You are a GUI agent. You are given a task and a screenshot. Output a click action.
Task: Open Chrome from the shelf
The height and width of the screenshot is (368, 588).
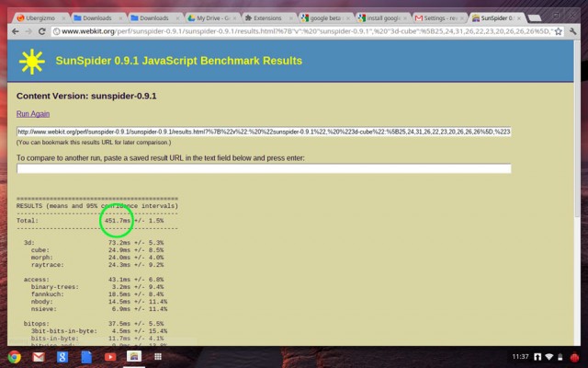(x=16, y=356)
